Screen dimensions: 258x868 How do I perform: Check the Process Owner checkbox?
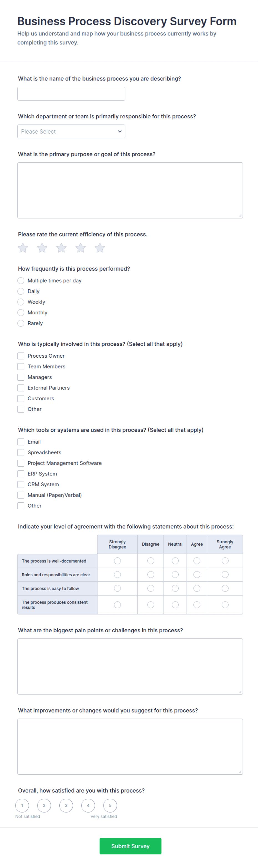coord(21,356)
